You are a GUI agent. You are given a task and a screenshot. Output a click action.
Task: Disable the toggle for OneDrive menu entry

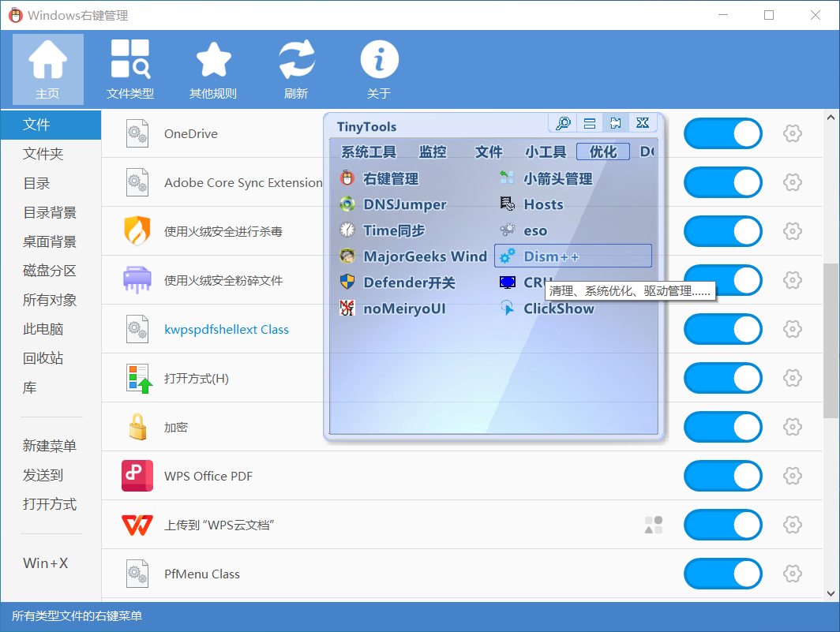(x=722, y=133)
